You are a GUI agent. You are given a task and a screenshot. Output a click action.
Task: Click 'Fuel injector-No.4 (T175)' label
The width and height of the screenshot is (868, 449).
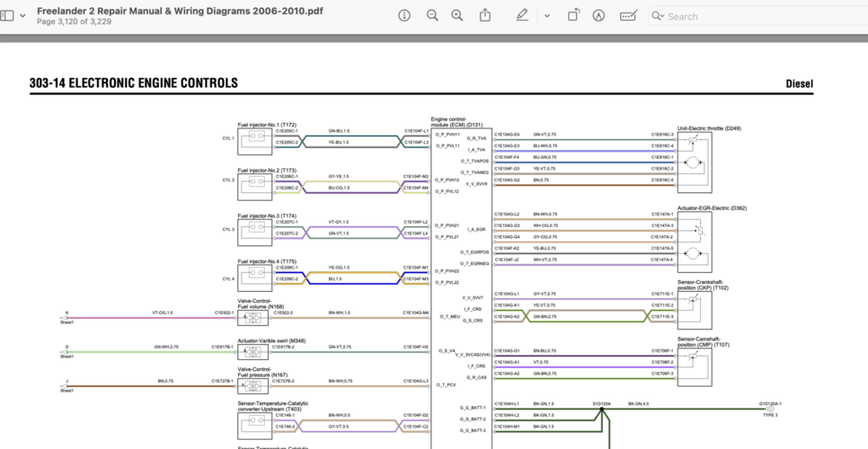click(267, 261)
